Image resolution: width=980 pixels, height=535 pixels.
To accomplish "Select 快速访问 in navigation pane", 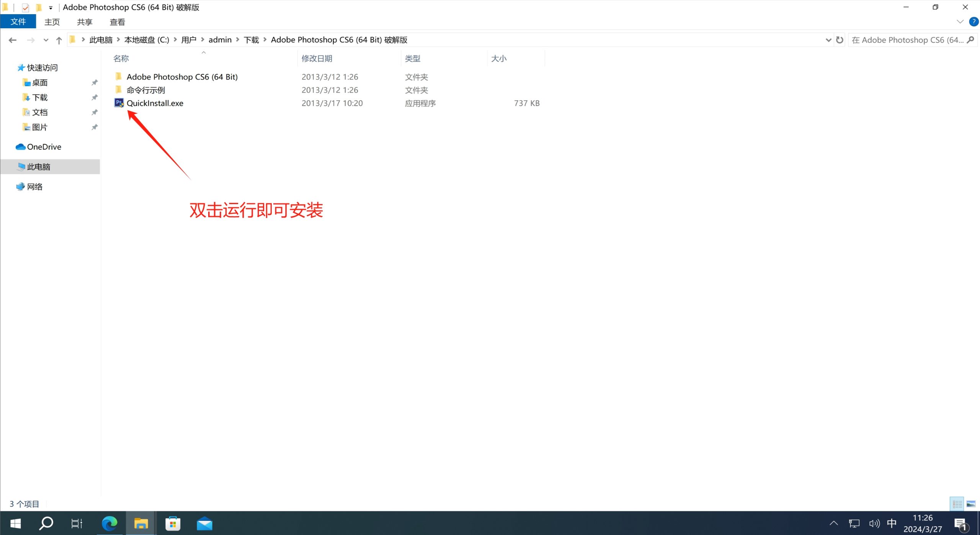I will (42, 68).
